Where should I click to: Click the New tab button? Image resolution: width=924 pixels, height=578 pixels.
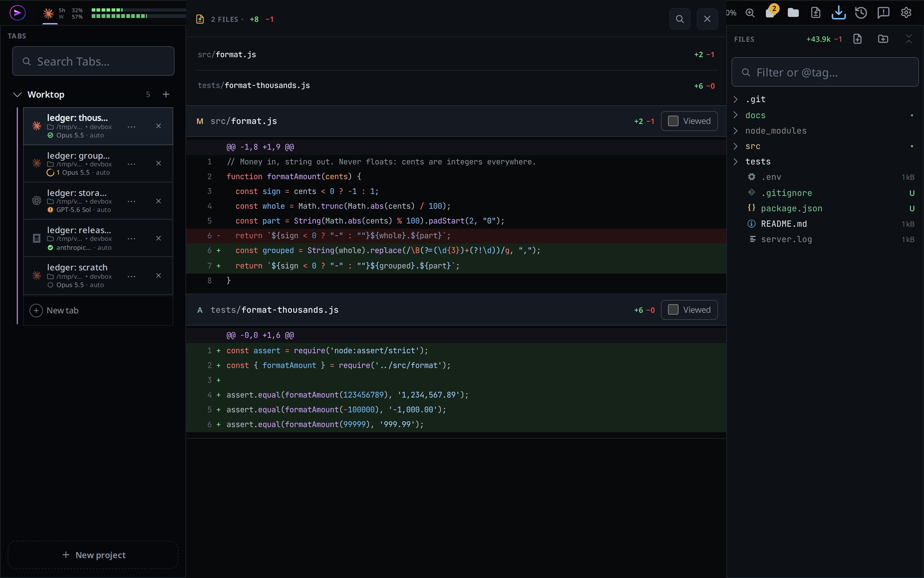point(98,311)
